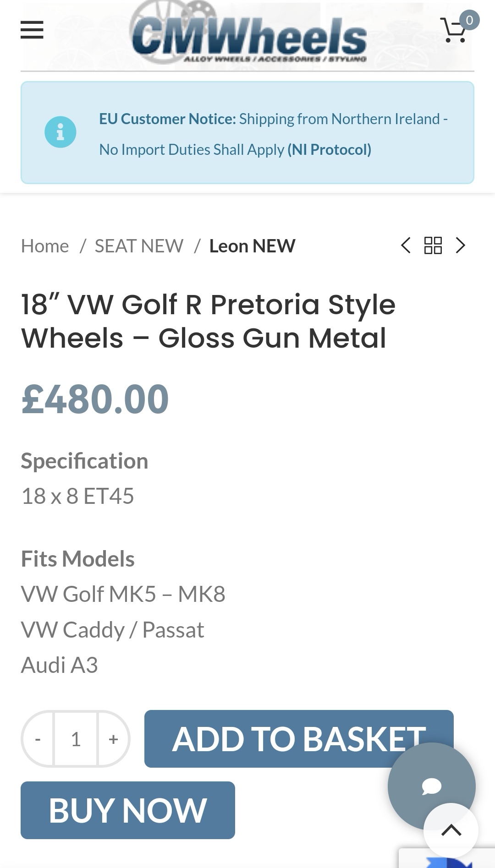This screenshot has height=868, width=495.
Task: Go to next product arrow
Action: coord(460,246)
